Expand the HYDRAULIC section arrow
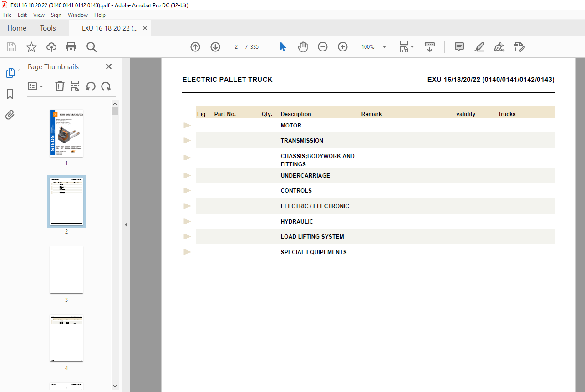This screenshot has height=392, width=585. click(x=187, y=222)
